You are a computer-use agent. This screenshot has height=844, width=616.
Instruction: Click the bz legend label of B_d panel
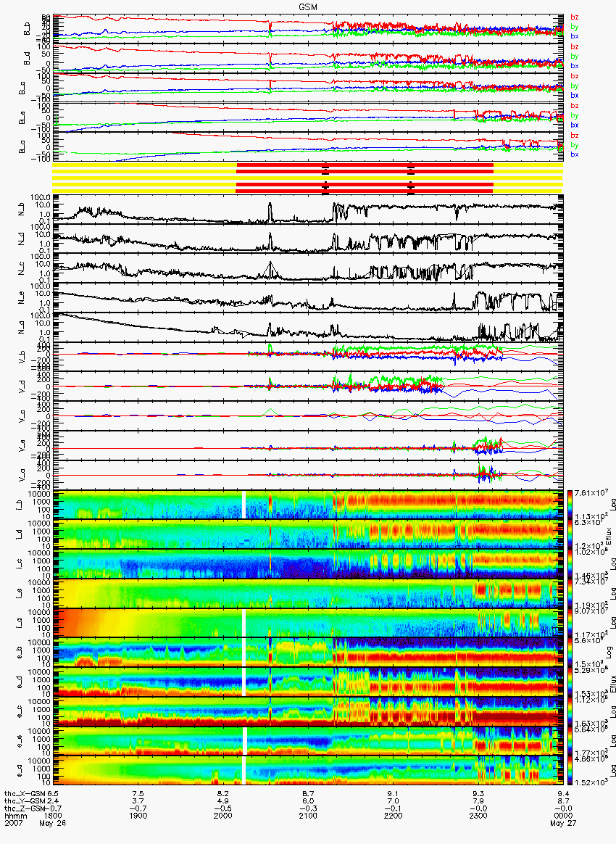click(575, 47)
